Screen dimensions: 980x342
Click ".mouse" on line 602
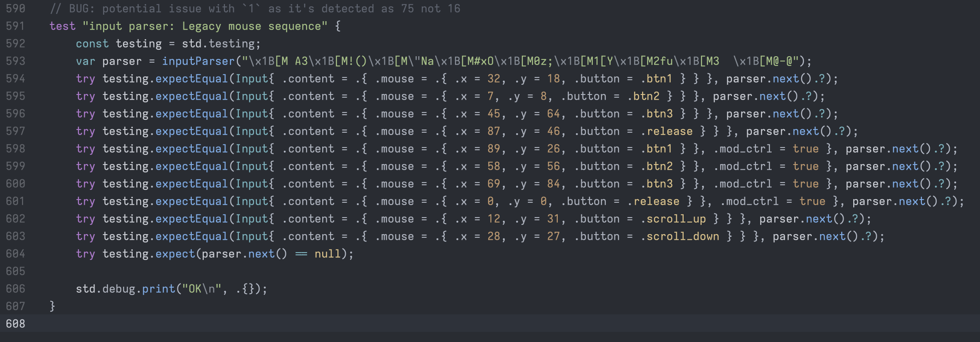394,219
